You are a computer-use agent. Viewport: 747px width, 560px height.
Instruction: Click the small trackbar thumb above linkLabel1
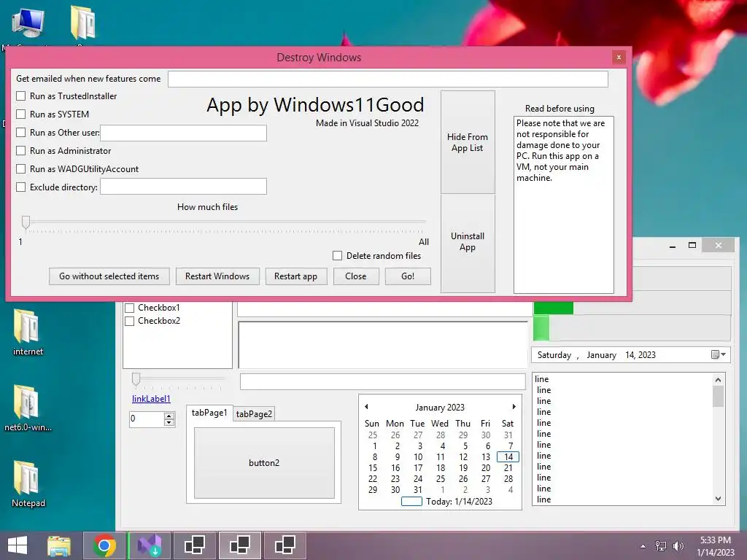136,379
